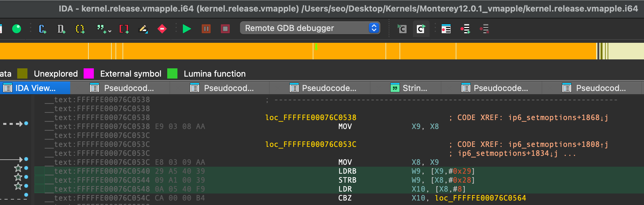Screen dimensions: 644x205
Task: Toggle breakpoint dot at LDR X10 line
Action: point(26,186)
